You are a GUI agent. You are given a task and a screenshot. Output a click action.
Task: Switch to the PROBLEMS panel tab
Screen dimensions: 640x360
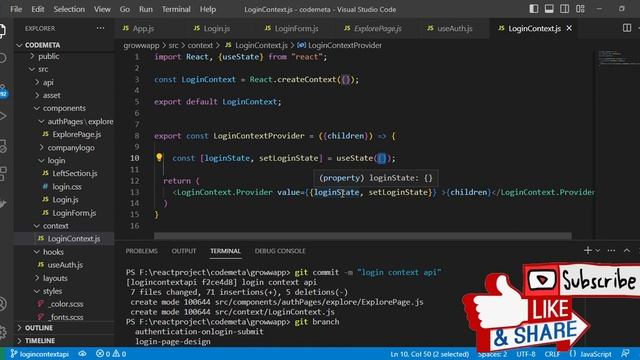pyautogui.click(x=141, y=251)
